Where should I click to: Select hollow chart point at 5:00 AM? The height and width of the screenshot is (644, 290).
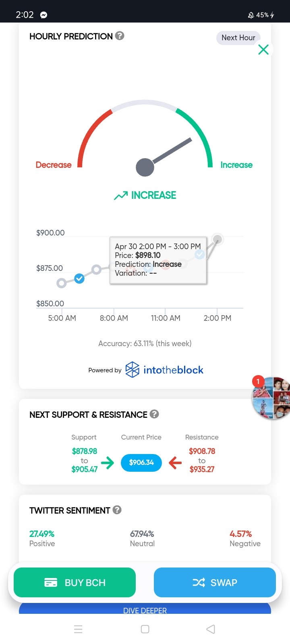pos(61,283)
